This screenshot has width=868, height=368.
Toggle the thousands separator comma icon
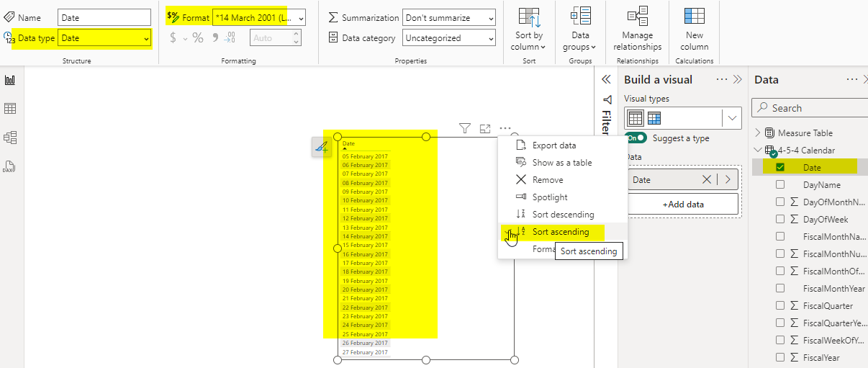214,37
